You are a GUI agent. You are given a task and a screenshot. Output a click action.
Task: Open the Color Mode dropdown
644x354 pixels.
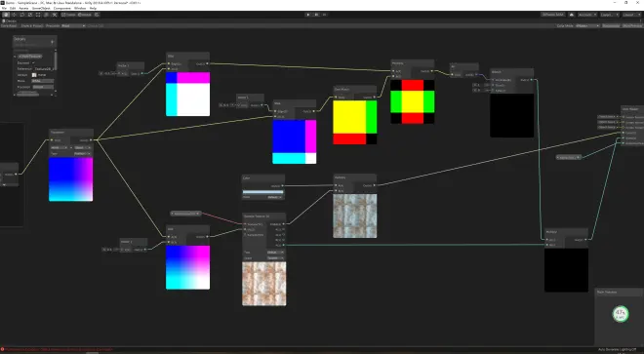pyautogui.click(x=587, y=26)
